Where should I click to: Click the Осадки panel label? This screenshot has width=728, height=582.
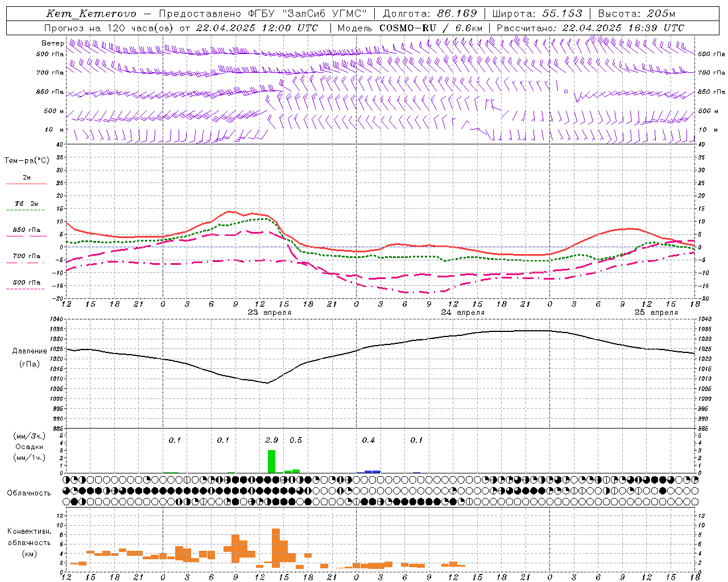(30, 447)
